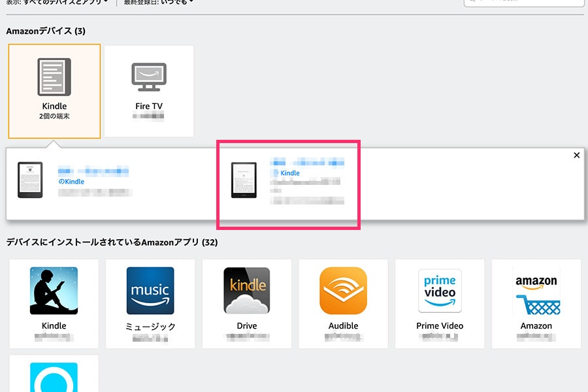Open the Prime Video app tile

pyautogui.click(x=440, y=304)
